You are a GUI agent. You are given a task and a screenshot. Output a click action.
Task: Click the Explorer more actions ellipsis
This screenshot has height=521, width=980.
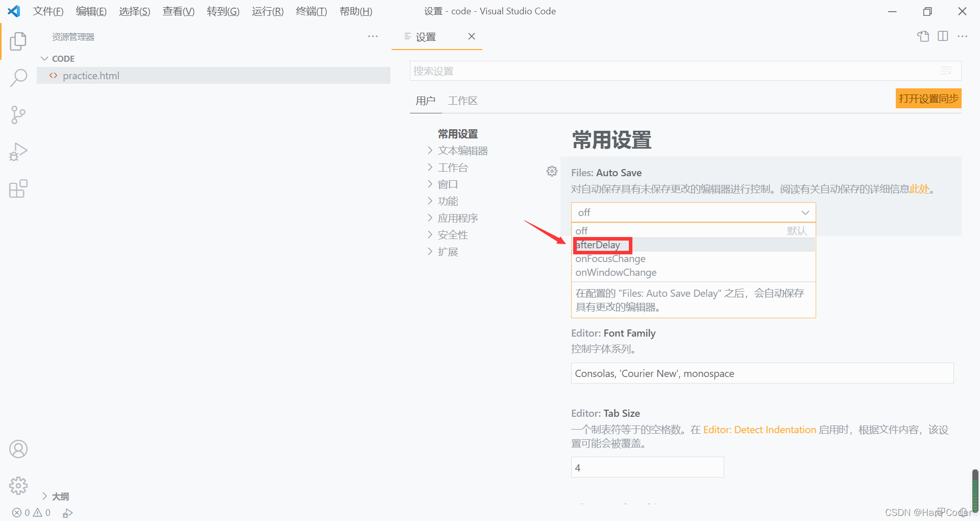[x=373, y=36]
